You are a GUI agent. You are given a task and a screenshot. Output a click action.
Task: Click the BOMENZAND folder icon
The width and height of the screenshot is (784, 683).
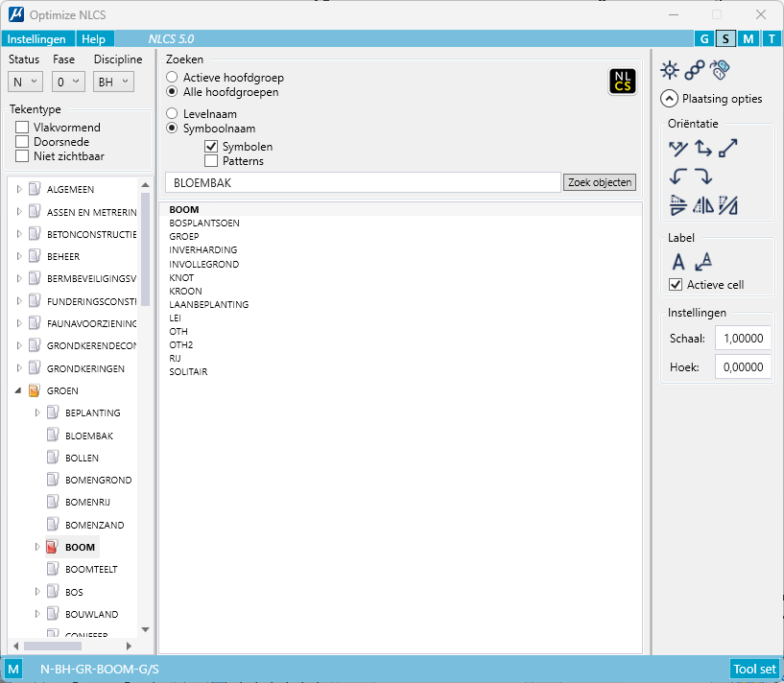[53, 525]
